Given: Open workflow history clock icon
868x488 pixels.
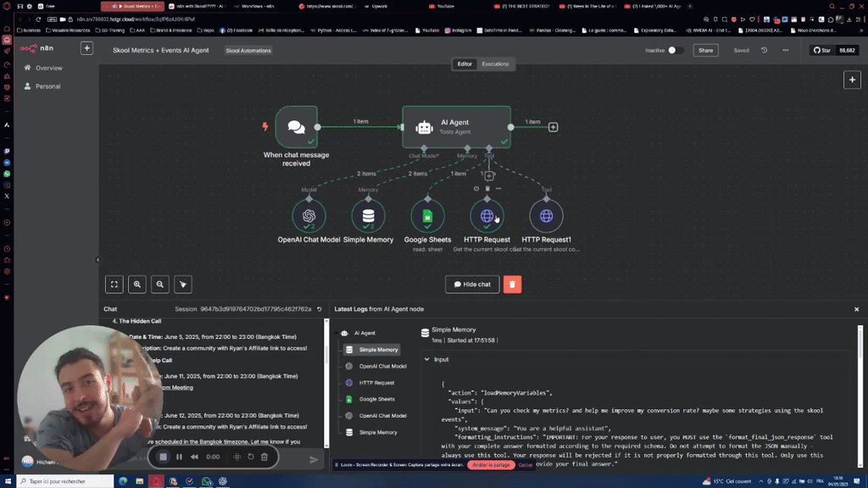Looking at the screenshot, I should point(764,50).
